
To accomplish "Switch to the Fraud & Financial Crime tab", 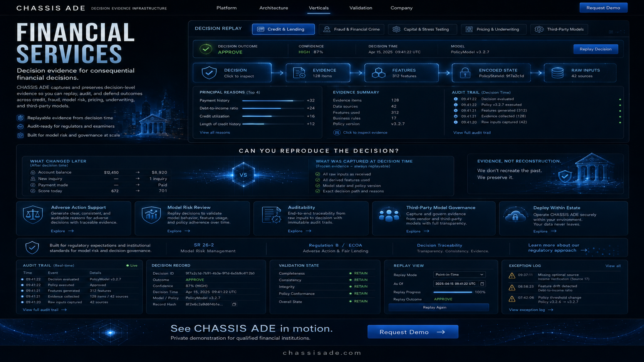I will tap(352, 29).
